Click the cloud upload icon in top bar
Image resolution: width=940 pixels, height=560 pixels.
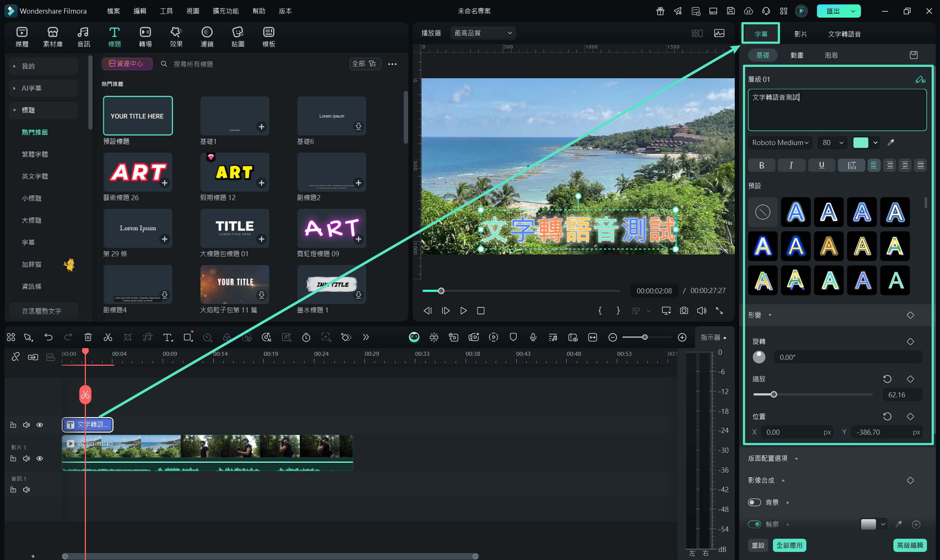(748, 11)
